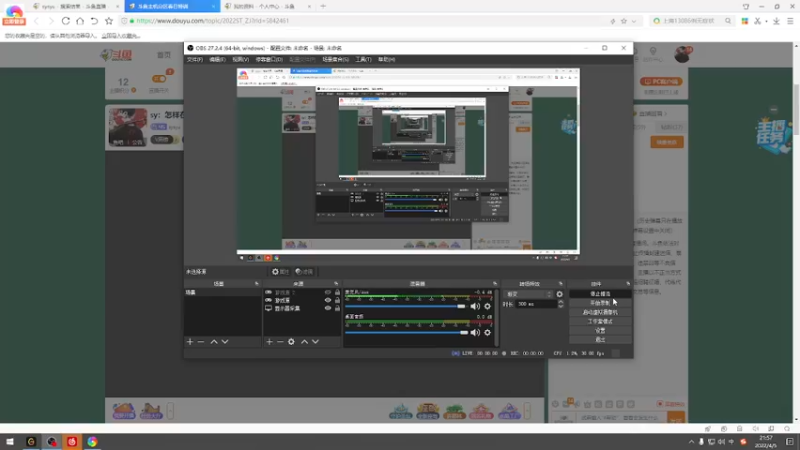
Task: Open the Mic/Aux audio settings gear
Action: [487, 307]
